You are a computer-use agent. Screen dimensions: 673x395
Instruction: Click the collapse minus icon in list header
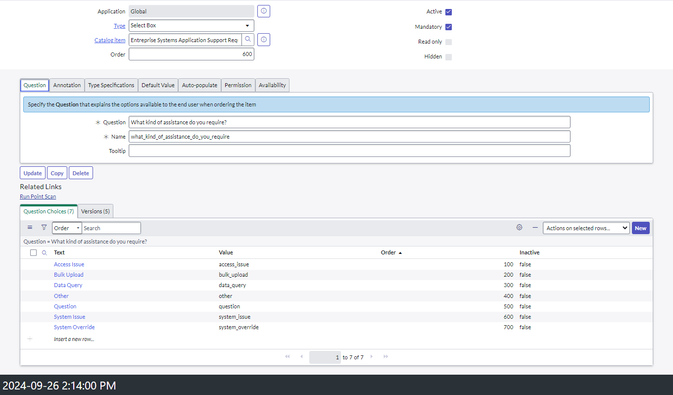coord(535,228)
